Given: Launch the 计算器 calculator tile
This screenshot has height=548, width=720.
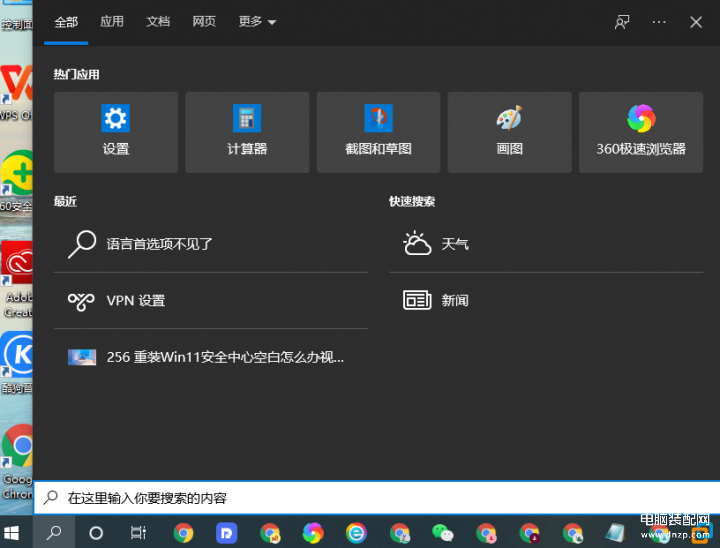Looking at the screenshot, I should [247, 132].
